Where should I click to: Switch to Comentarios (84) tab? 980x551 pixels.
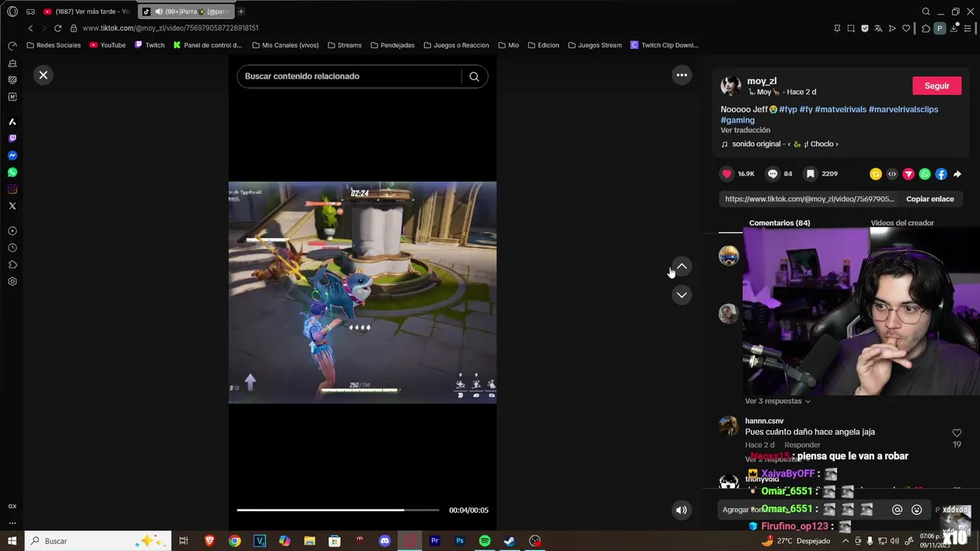(x=779, y=223)
